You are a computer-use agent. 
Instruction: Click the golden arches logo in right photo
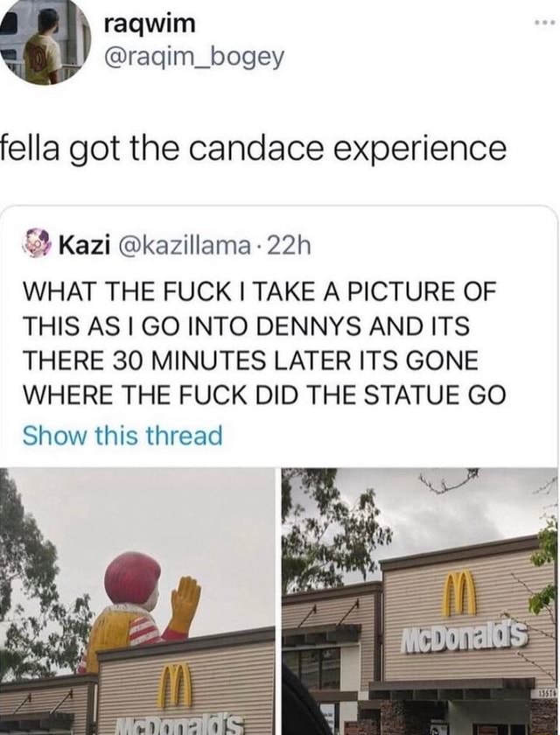click(460, 595)
